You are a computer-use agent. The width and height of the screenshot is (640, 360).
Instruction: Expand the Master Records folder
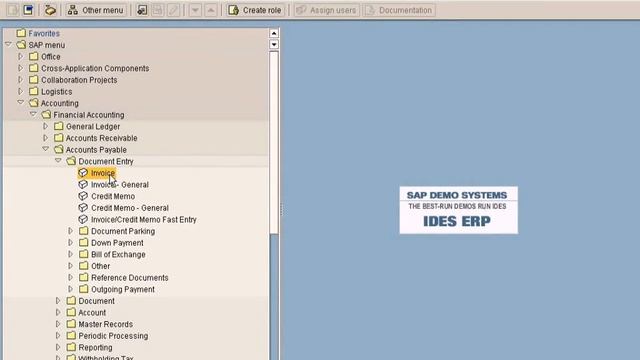coord(58,324)
